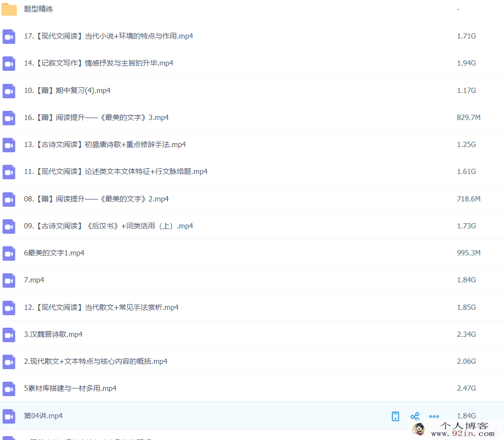
Task: Click the mobile device icon on 第04讲.mp4 row
Action: click(x=395, y=416)
